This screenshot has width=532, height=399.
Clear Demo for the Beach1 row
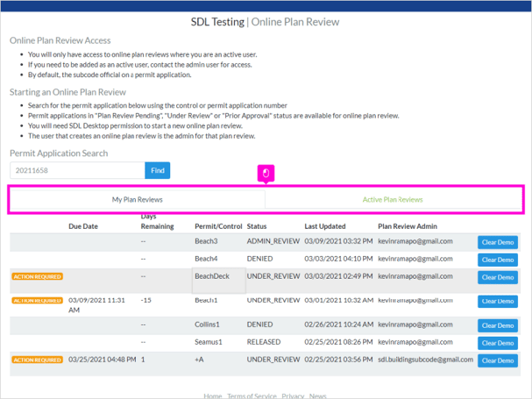(x=498, y=301)
